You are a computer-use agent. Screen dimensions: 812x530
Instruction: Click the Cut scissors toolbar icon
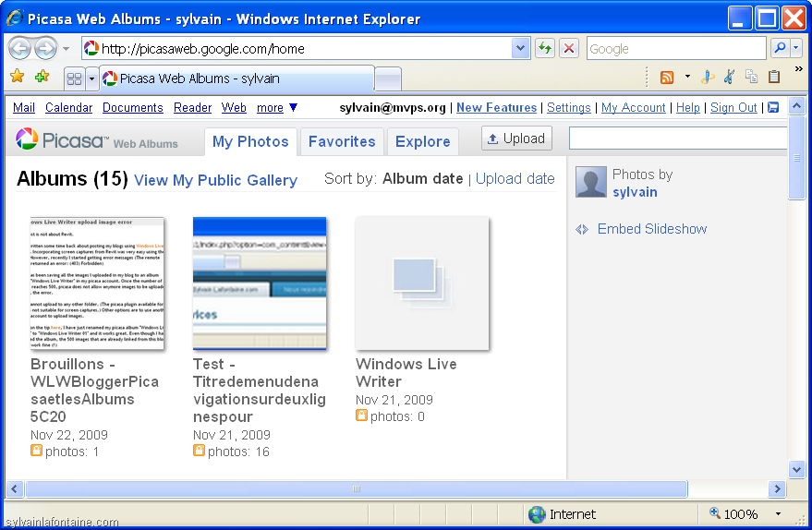coord(729,78)
